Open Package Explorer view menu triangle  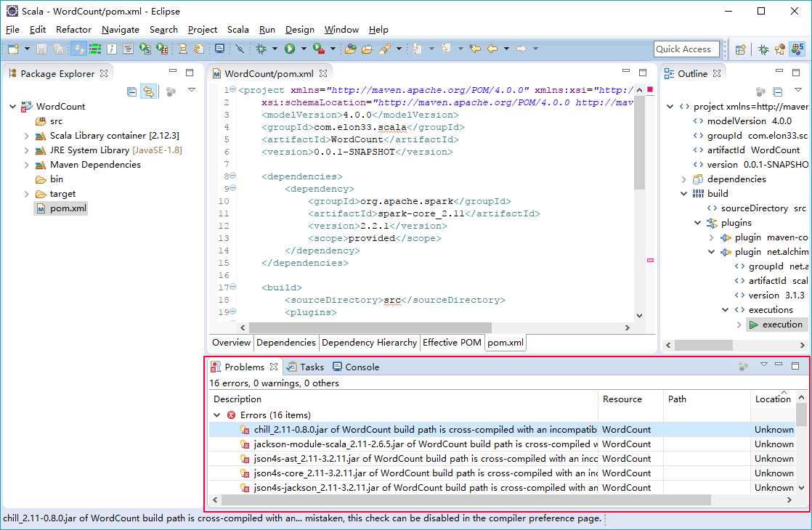tap(192, 90)
